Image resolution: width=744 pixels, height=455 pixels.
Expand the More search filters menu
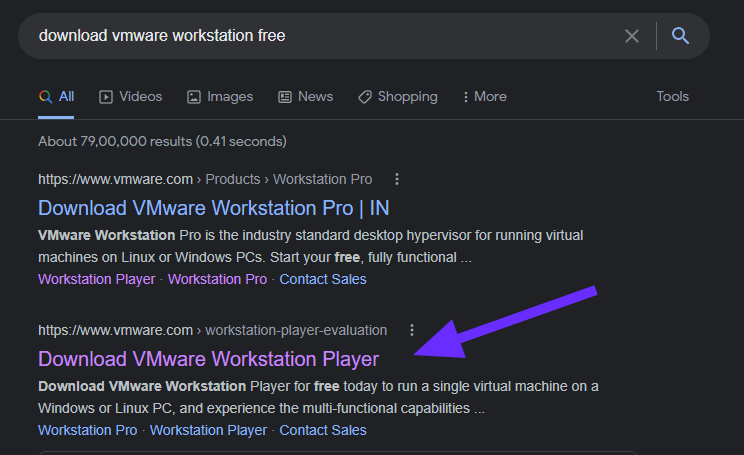point(484,97)
